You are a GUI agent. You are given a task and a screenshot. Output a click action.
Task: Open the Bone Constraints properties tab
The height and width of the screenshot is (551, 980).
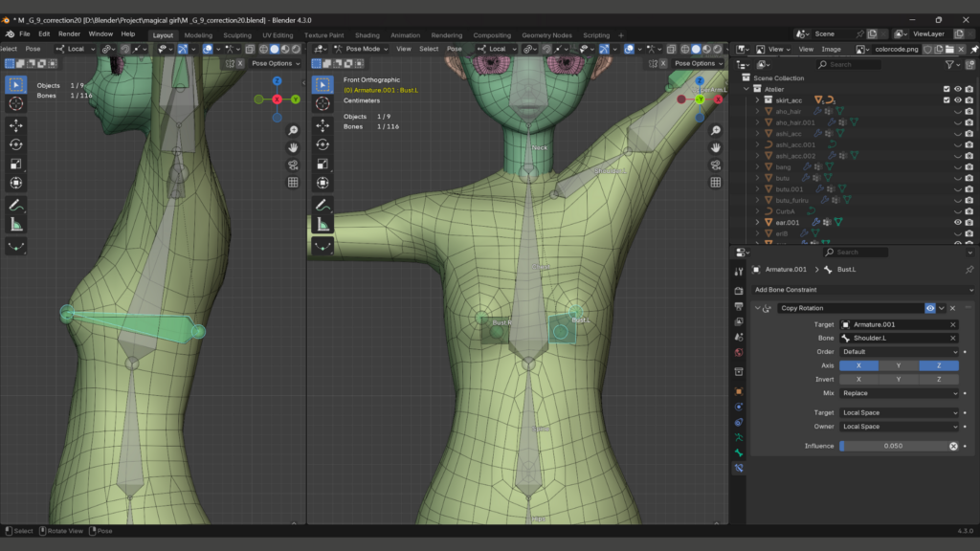739,468
